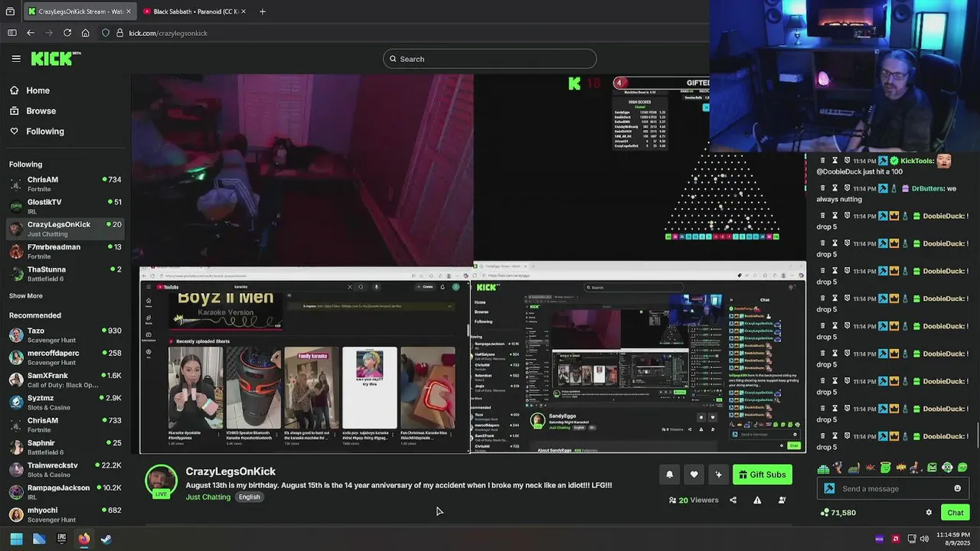This screenshot has height=551, width=980.
Task: Open GlostikTV channel in sidebar
Action: click(x=65, y=207)
